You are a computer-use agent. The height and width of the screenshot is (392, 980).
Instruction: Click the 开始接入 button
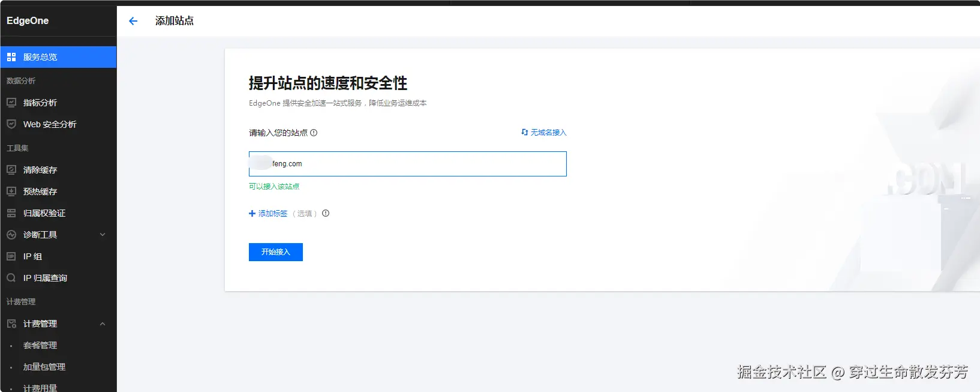pyautogui.click(x=276, y=252)
